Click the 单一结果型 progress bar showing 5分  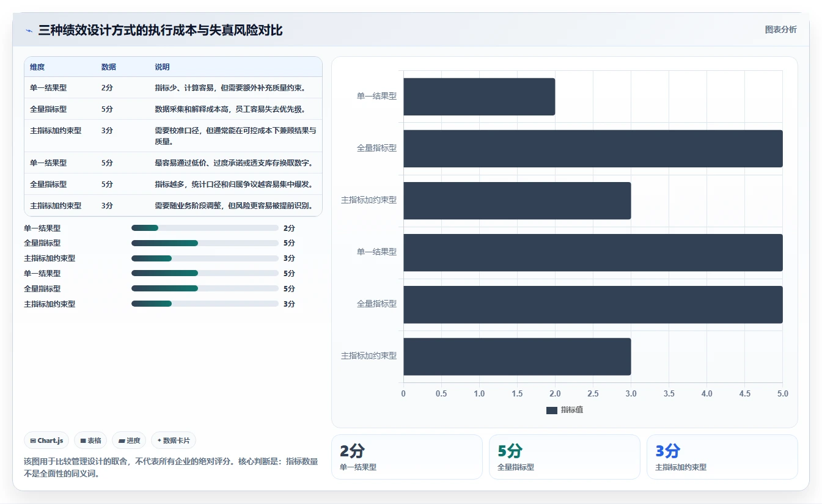point(205,274)
